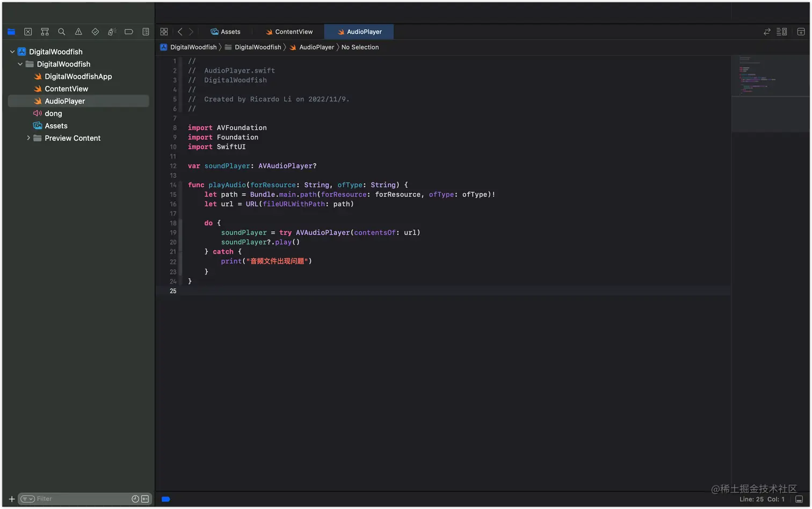Viewport: 812px width, 509px height.
Task: Go back in editor history
Action: (180, 32)
